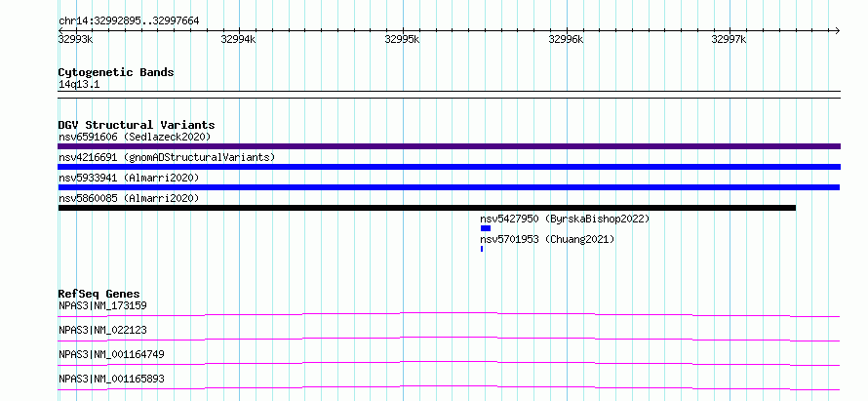Click the 32997k ruler tick label
The image size is (868, 401).
pos(729,39)
